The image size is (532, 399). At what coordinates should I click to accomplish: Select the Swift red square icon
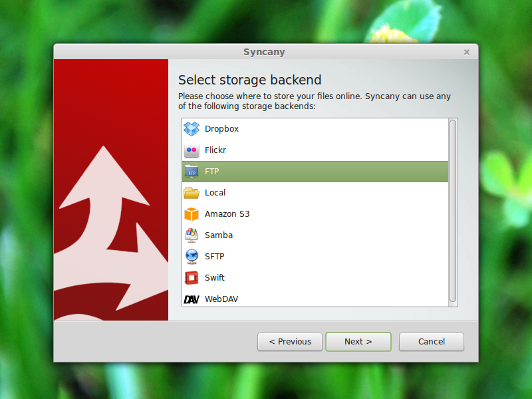click(x=192, y=278)
